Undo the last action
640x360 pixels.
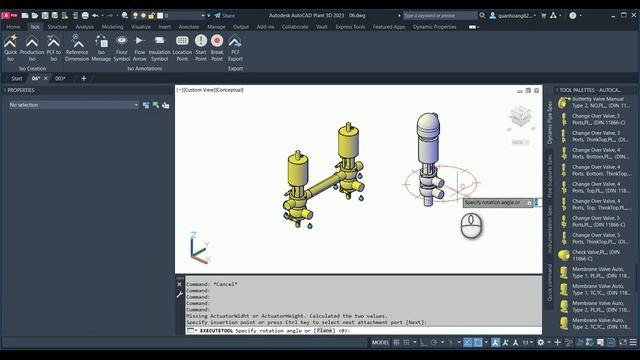coord(95,16)
